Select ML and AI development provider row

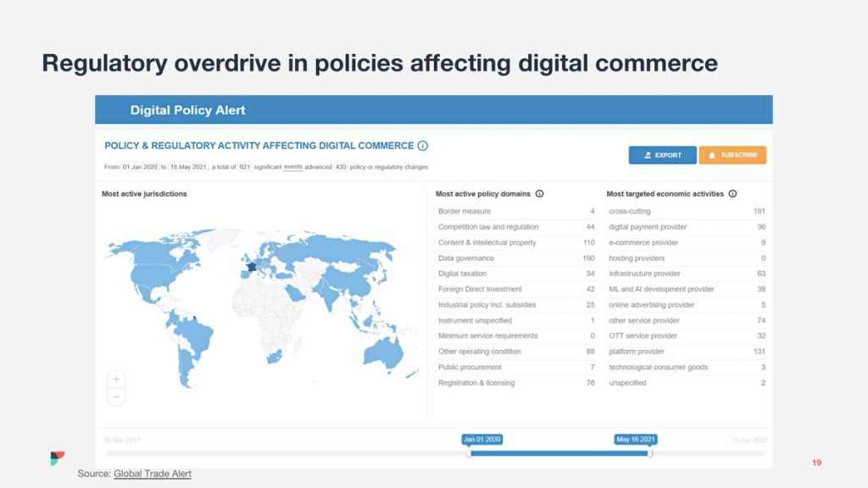pyautogui.click(x=687, y=289)
